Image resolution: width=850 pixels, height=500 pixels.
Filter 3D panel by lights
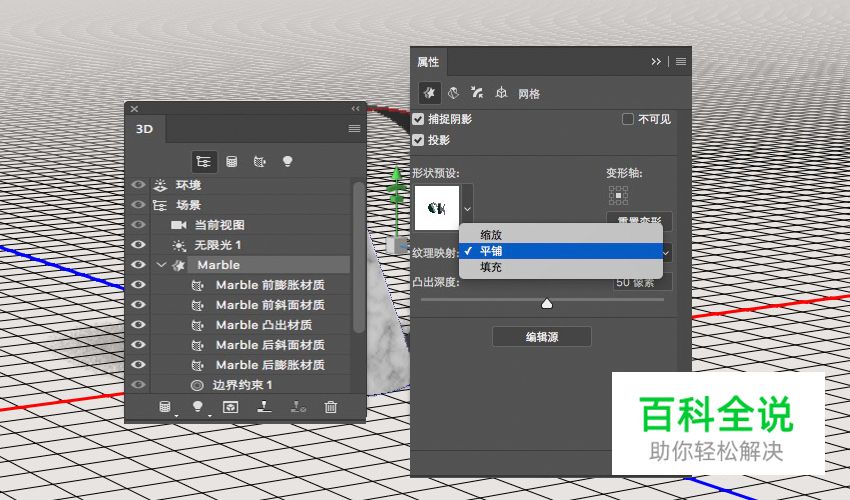[x=288, y=161]
